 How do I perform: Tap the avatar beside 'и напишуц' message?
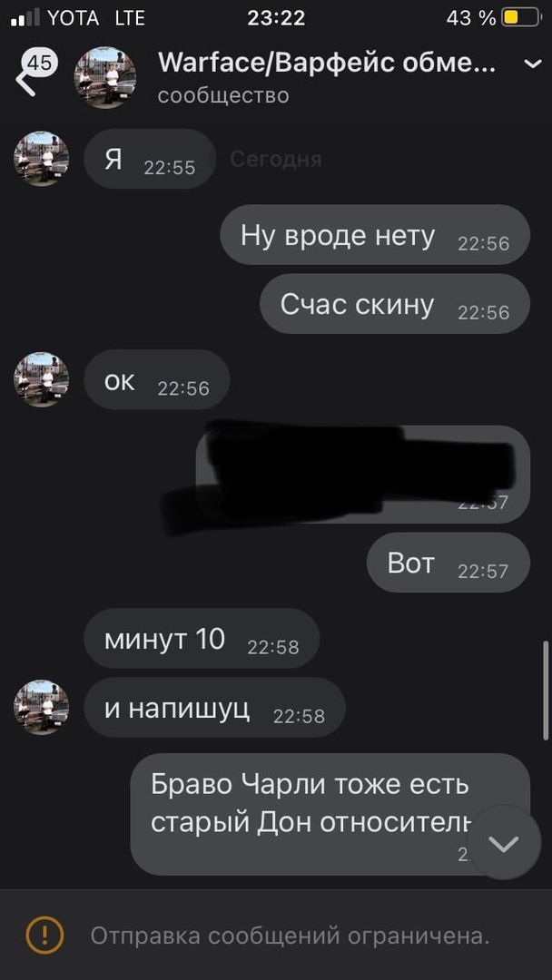tap(41, 708)
